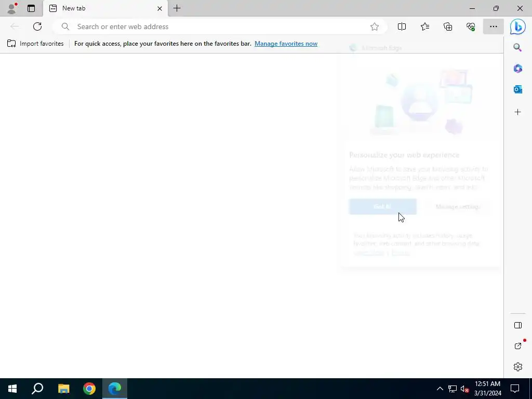Open the Windows Start menu
The height and width of the screenshot is (399, 532).
tap(12, 389)
